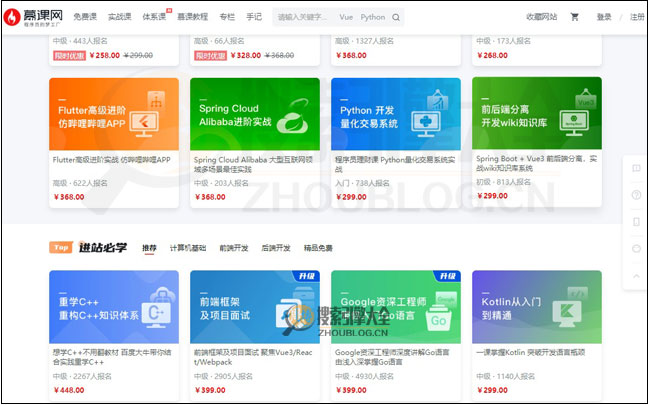Click title Spring Boot + Vue3 前后端分离

tap(536, 163)
